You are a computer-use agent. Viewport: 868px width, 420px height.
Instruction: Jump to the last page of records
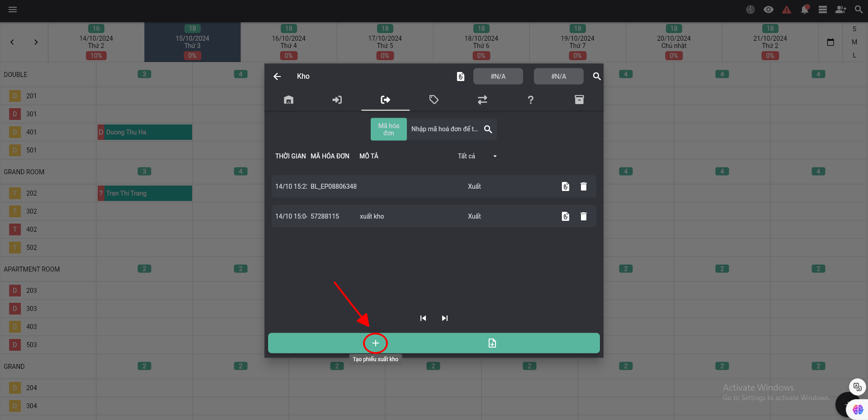pos(445,318)
